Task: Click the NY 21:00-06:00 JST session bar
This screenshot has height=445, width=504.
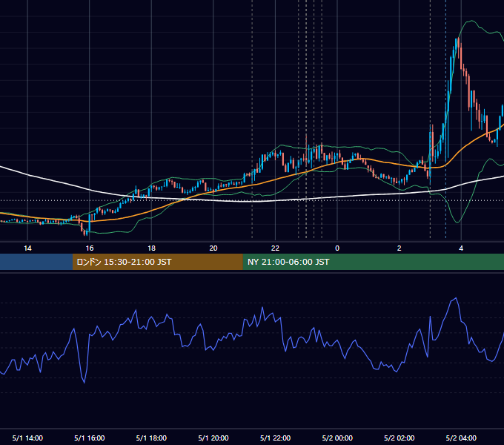Action: (x=373, y=262)
